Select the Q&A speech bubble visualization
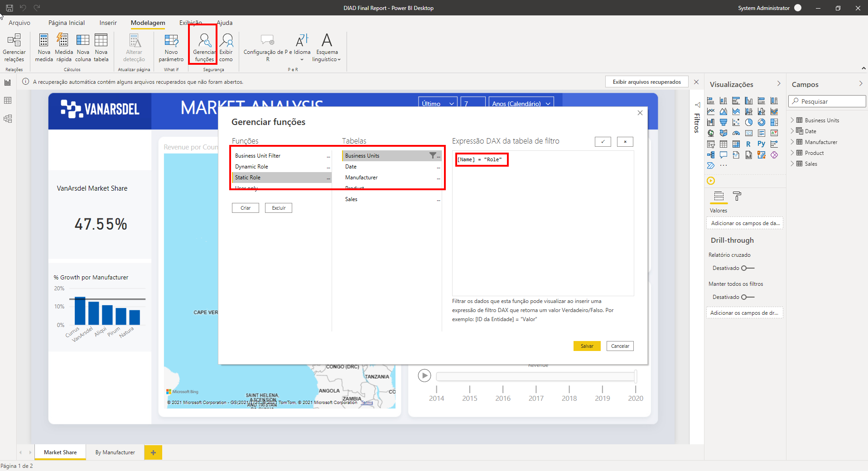The image size is (868, 471). click(723, 155)
